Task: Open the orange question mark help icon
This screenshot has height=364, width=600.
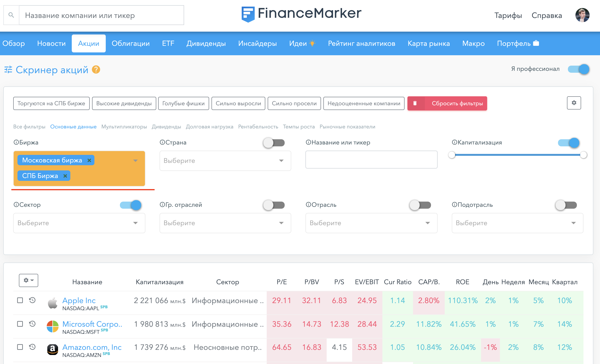Action: coord(96,70)
